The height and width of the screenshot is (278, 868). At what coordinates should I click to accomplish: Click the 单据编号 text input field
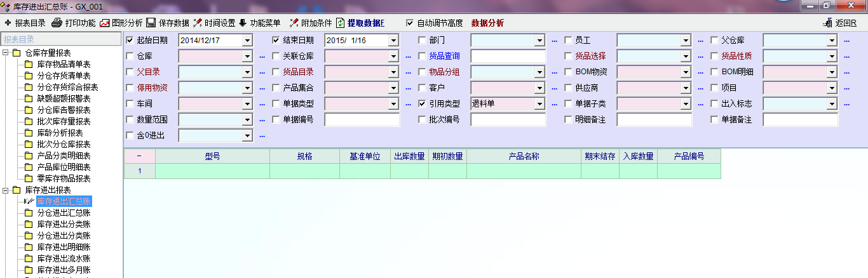click(362, 119)
